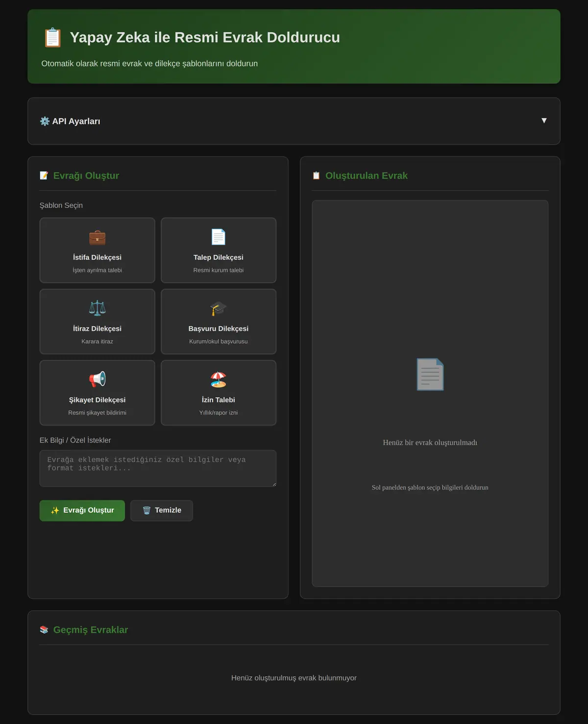The height and width of the screenshot is (724, 588).
Task: Click the 'Geçmiş Evraklar' heading text
Action: [x=91, y=630]
